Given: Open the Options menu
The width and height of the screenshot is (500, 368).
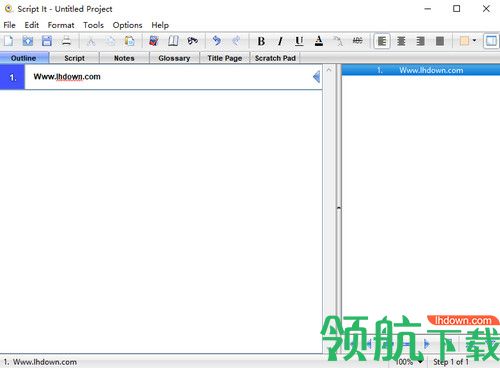Looking at the screenshot, I should tap(127, 25).
